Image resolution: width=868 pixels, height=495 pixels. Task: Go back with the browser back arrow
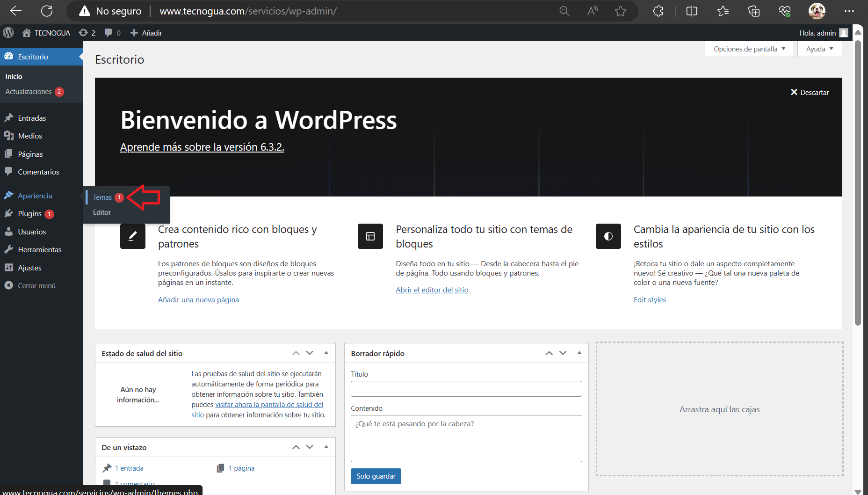(x=16, y=11)
